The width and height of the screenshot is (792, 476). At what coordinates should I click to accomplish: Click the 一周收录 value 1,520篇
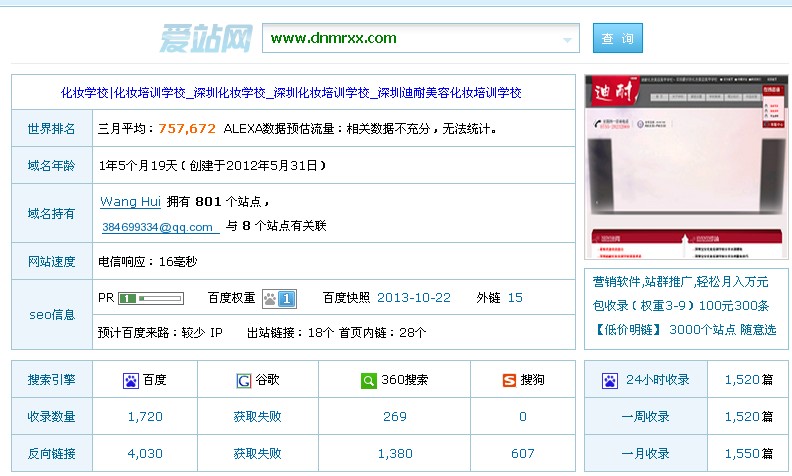[x=749, y=416]
